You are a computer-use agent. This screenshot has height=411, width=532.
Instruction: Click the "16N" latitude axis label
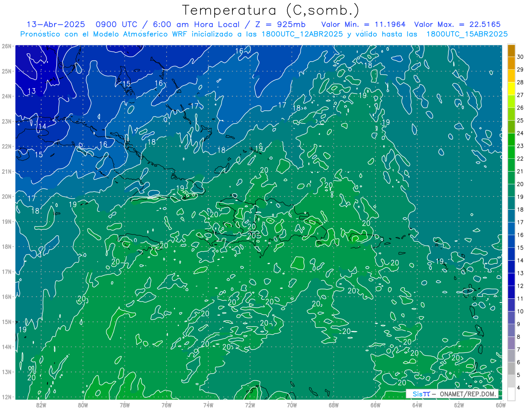click(x=6, y=297)
